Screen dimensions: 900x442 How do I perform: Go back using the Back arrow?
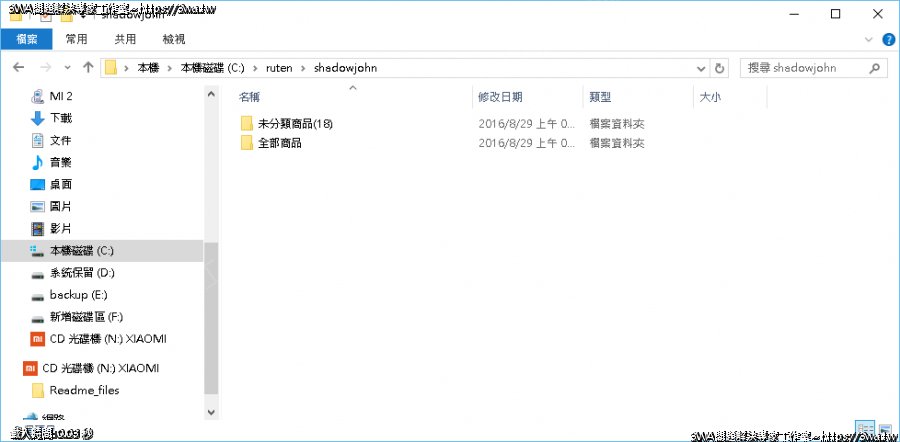coord(18,68)
